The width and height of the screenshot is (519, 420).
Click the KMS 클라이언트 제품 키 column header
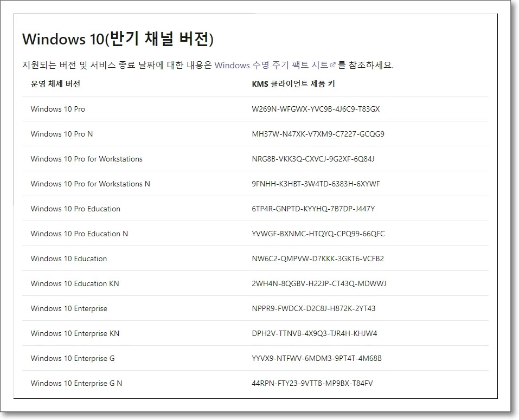293,84
